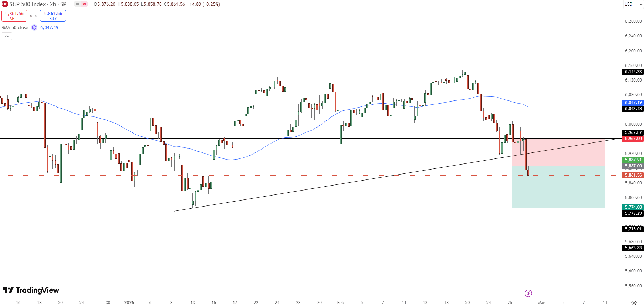Click the red approximate-sign data status pill
This screenshot has height=307, width=644.
[84, 4]
